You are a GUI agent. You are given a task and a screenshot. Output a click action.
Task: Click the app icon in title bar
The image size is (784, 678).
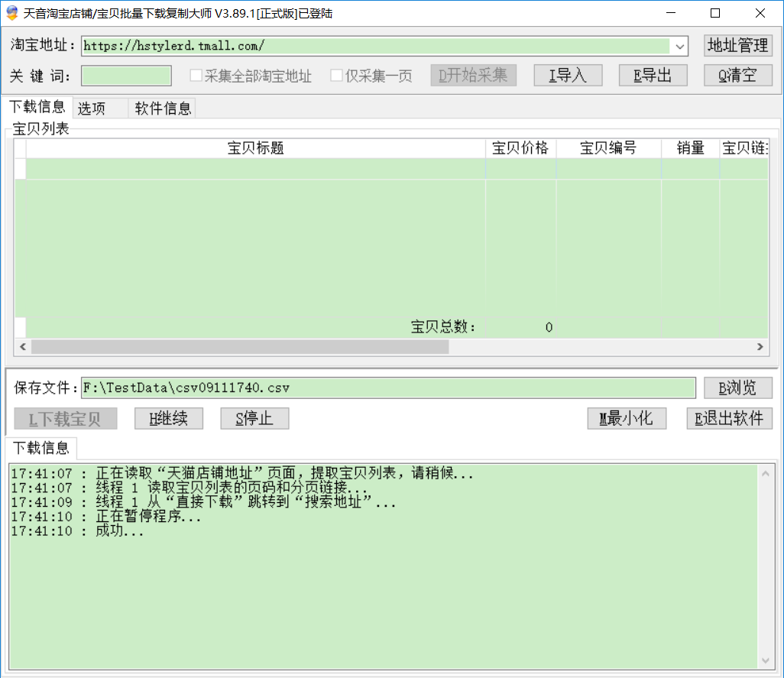click(x=11, y=13)
